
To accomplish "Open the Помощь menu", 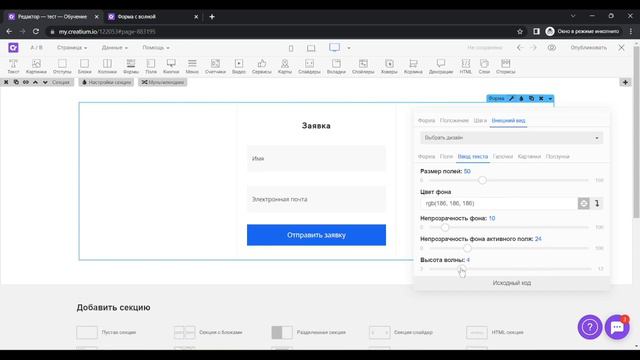I will pos(156,48).
